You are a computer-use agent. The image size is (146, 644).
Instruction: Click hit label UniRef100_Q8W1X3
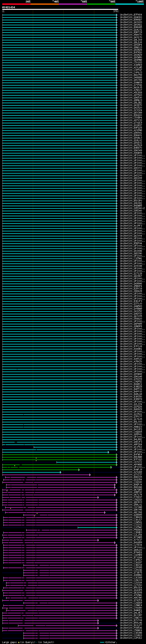tap(131, 47)
